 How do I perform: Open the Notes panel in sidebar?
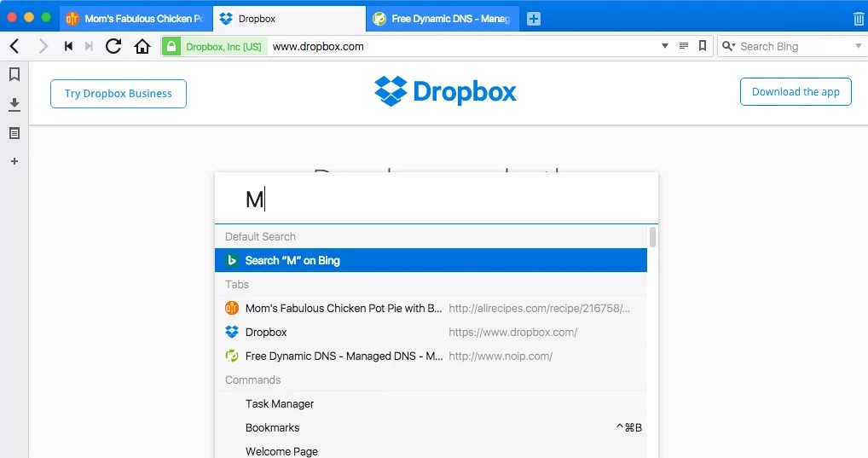tap(14, 133)
